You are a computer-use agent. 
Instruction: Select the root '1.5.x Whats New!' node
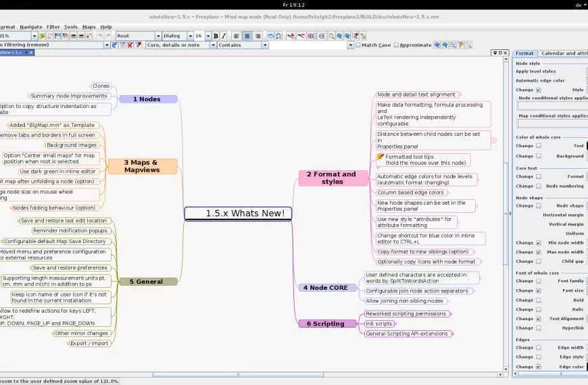pyautogui.click(x=238, y=213)
